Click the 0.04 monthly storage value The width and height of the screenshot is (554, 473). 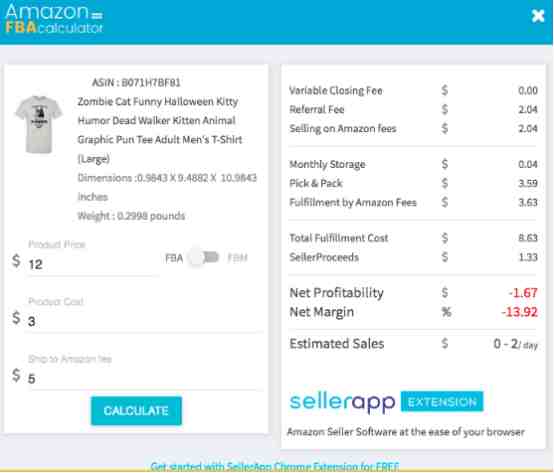click(x=528, y=164)
